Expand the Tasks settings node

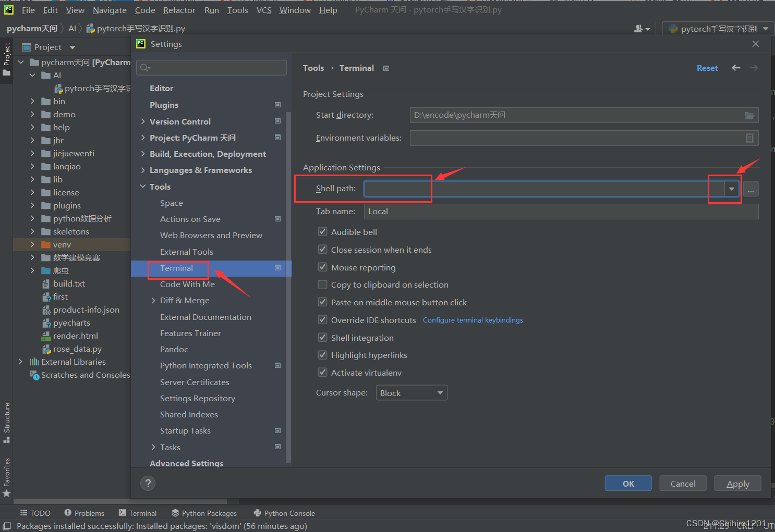(153, 447)
